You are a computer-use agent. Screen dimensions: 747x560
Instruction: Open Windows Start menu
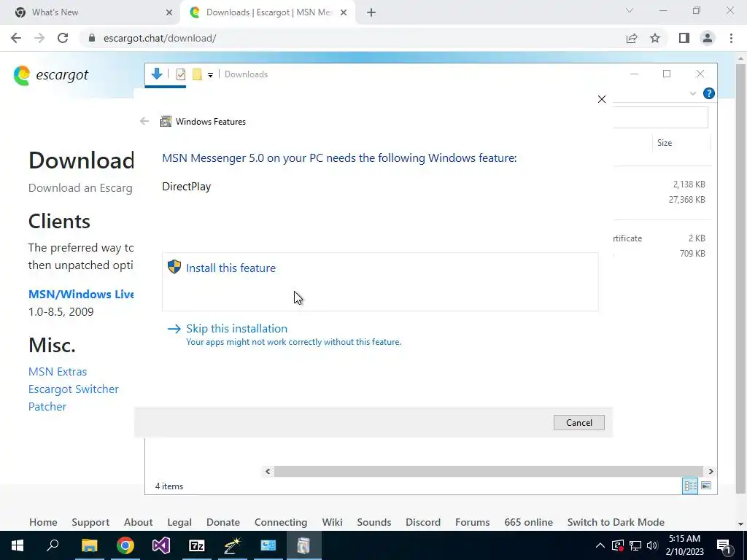tap(18, 545)
